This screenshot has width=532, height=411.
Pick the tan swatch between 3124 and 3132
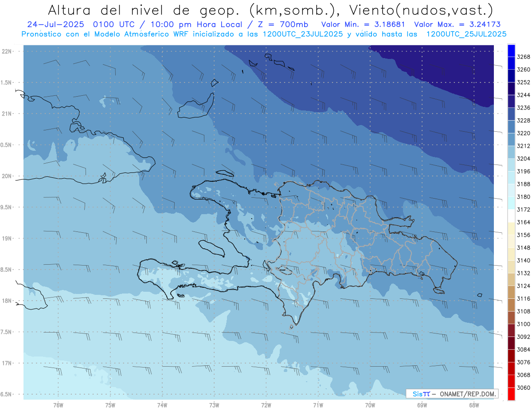(511, 279)
